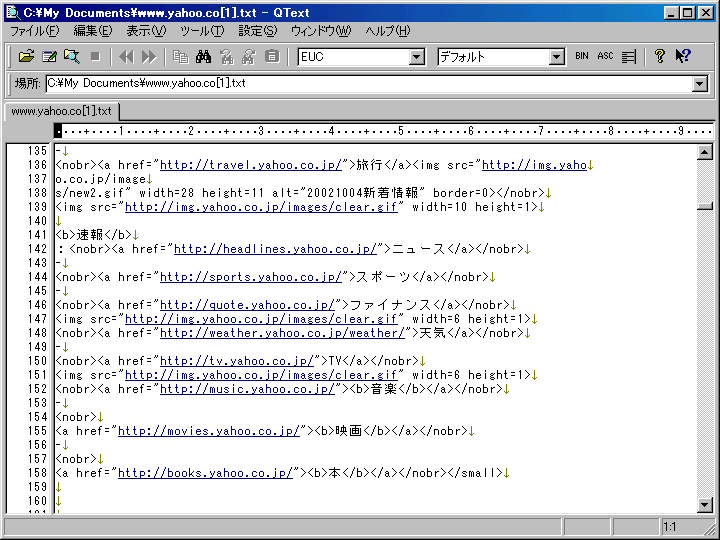This screenshot has height=540, width=720.
Task: Click the 1:1 cursor position in the status bar
Action: pyautogui.click(x=669, y=527)
